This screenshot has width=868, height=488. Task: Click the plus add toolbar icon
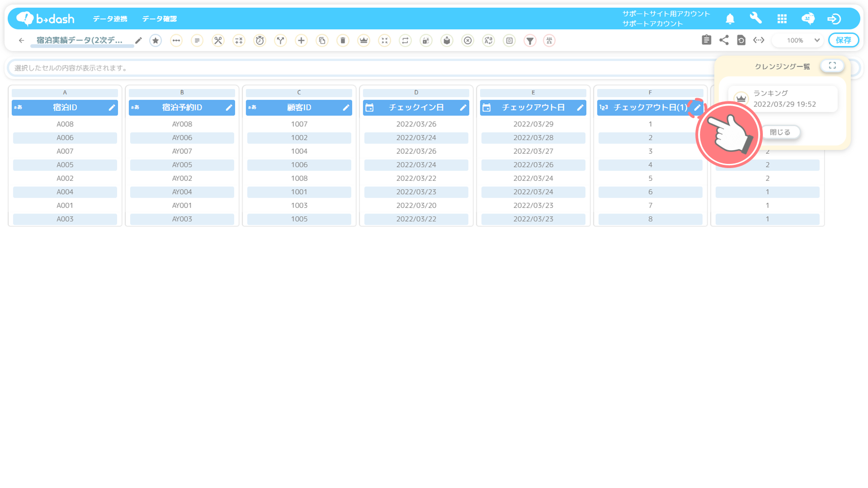point(301,40)
